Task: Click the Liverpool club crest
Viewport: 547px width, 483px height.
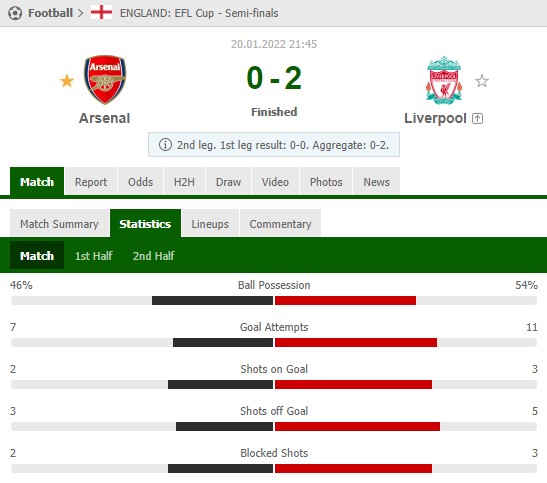Action: [x=444, y=80]
